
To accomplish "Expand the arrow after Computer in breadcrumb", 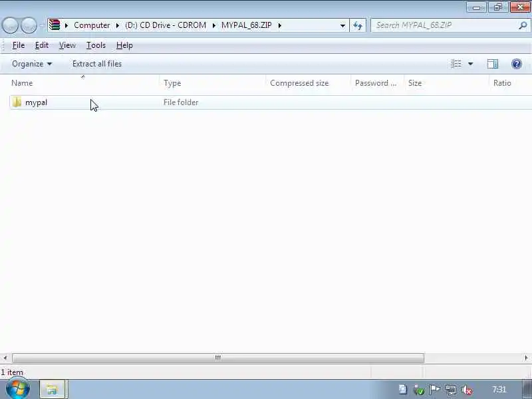I will (x=118, y=25).
